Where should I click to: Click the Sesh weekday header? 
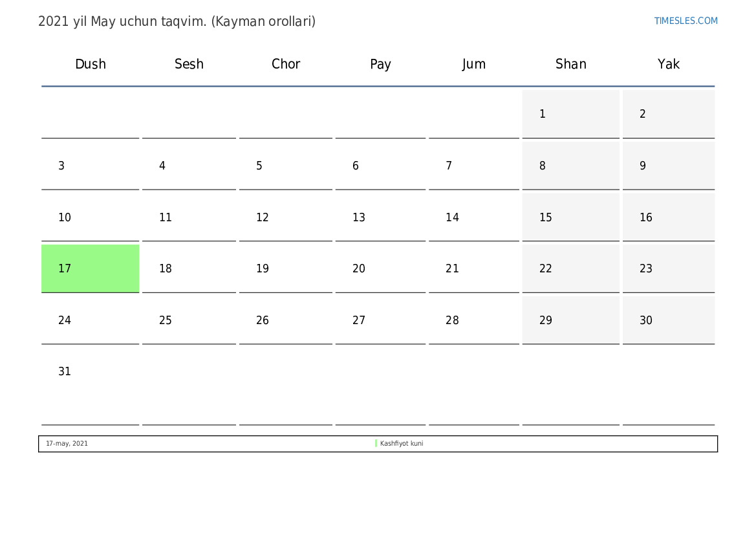[x=189, y=64]
